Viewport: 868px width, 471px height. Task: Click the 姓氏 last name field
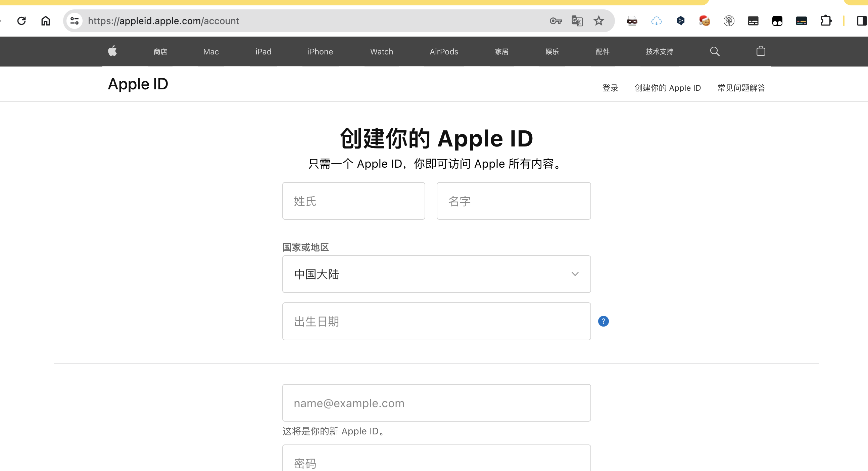pyautogui.click(x=353, y=201)
